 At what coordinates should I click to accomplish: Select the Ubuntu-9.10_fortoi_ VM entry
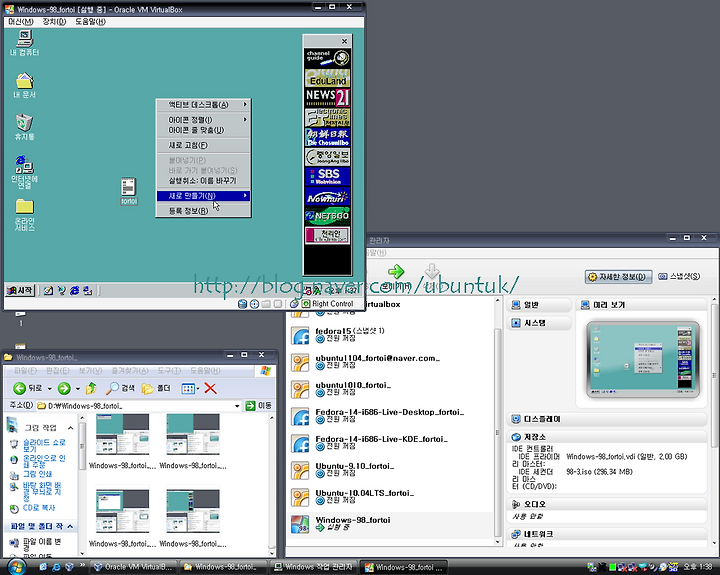pyautogui.click(x=390, y=471)
